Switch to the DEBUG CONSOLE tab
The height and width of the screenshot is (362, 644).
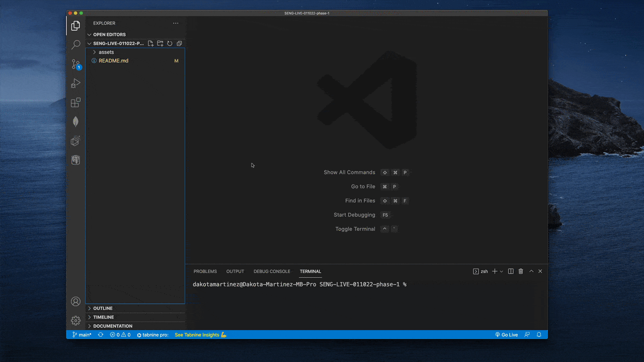point(272,271)
